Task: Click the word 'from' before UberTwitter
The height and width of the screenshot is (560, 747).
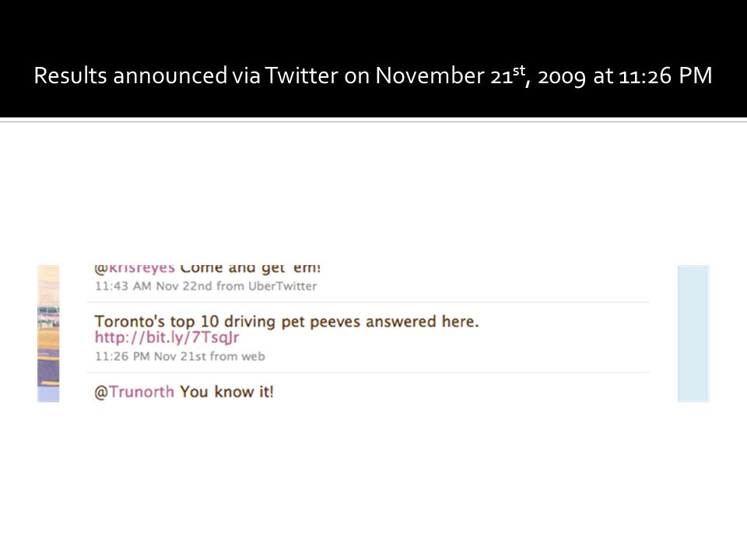Action: point(230,286)
